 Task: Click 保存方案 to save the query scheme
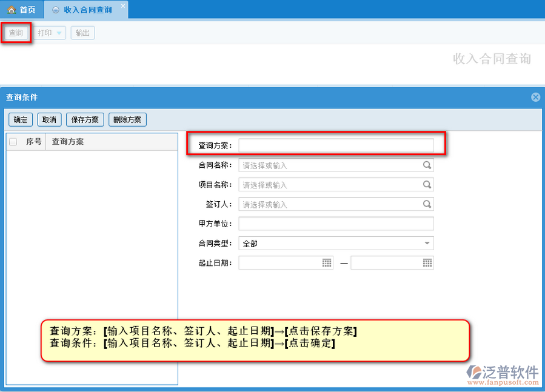pos(85,120)
